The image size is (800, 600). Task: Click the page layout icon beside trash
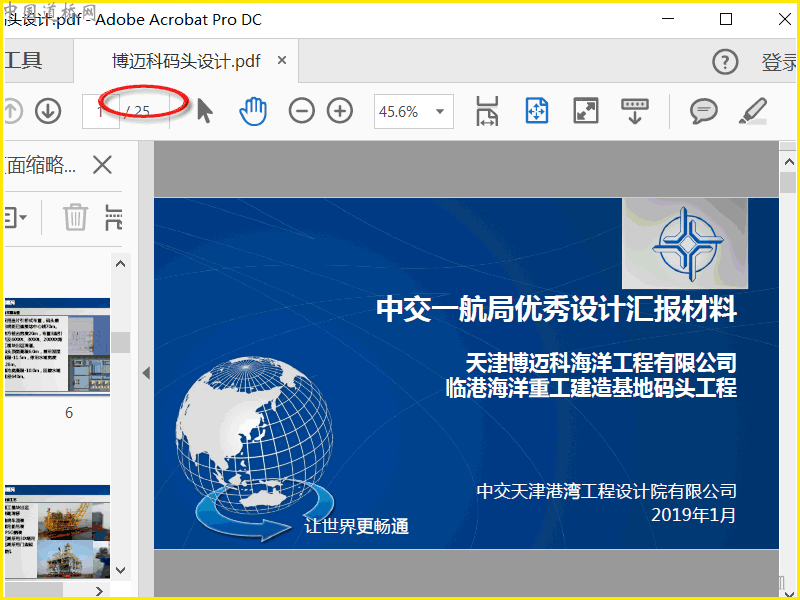click(113, 218)
